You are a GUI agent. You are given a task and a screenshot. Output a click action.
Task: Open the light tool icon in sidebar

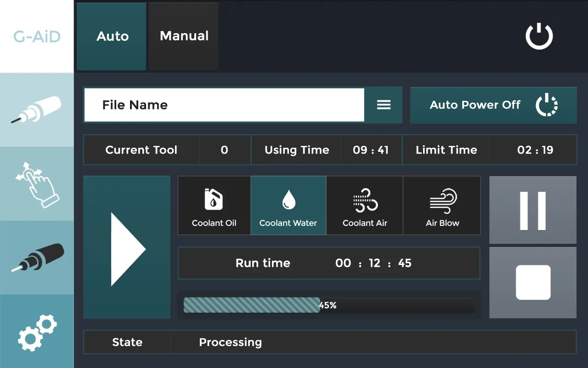[x=37, y=110]
